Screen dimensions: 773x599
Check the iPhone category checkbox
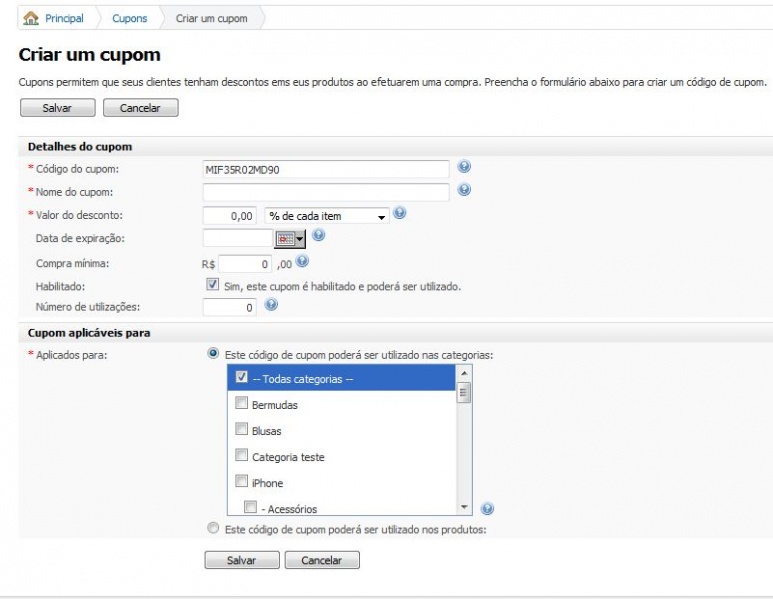coord(241,481)
